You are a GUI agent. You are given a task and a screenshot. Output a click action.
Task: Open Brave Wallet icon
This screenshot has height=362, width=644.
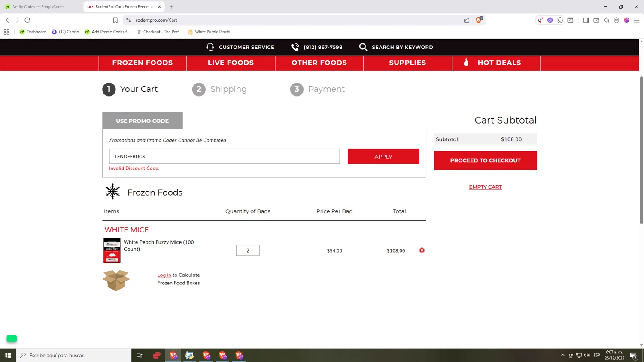point(596,20)
